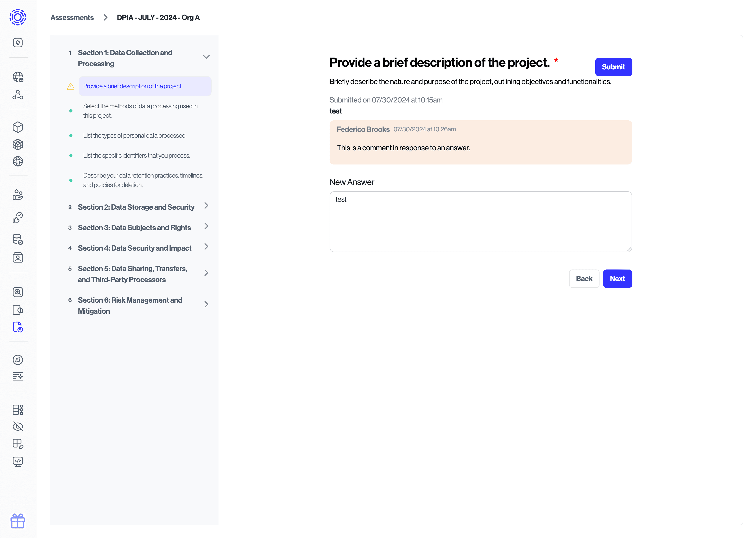The image size is (756, 538).
Task: Open the crossed-out eye icon
Action: point(18,426)
